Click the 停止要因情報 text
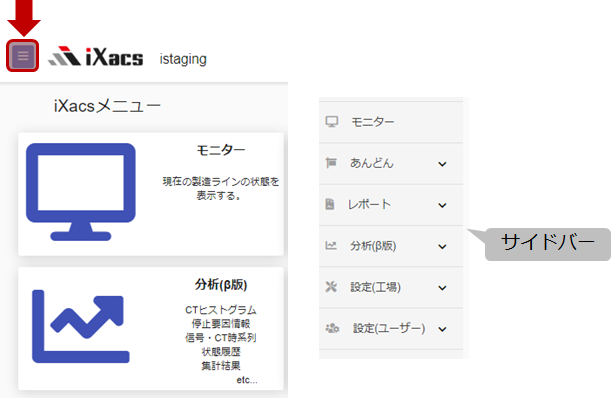The image size is (611, 398). tap(221, 324)
